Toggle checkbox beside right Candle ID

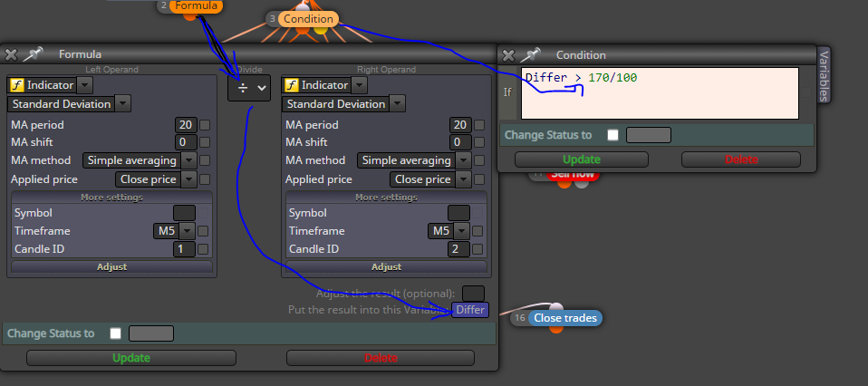(x=477, y=249)
